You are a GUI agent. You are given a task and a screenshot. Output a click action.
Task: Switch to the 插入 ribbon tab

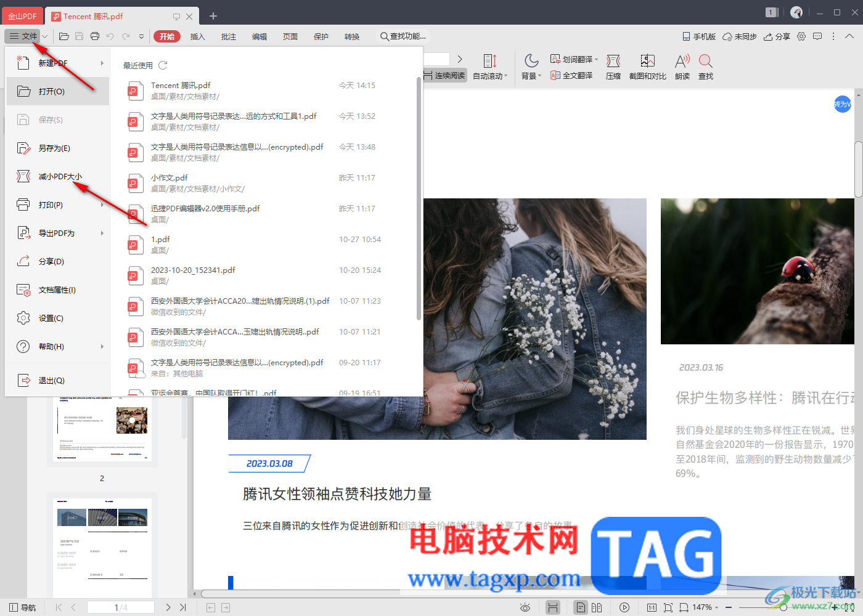[197, 36]
